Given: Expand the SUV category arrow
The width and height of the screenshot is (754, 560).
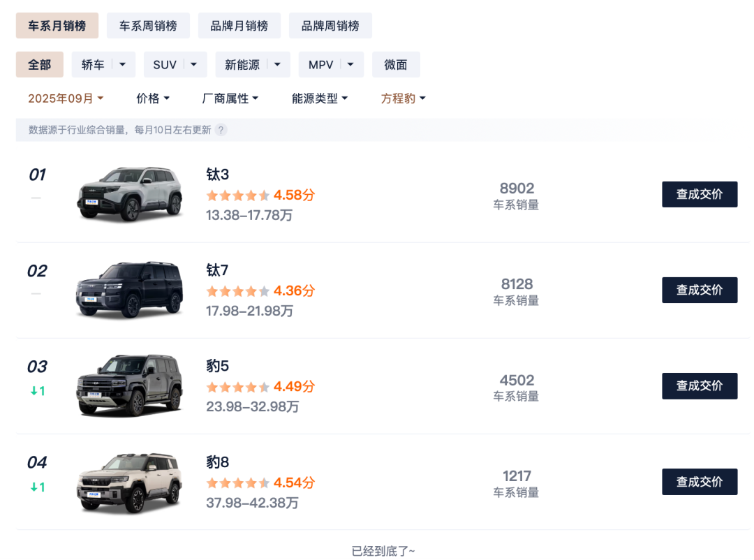Looking at the screenshot, I should (194, 65).
